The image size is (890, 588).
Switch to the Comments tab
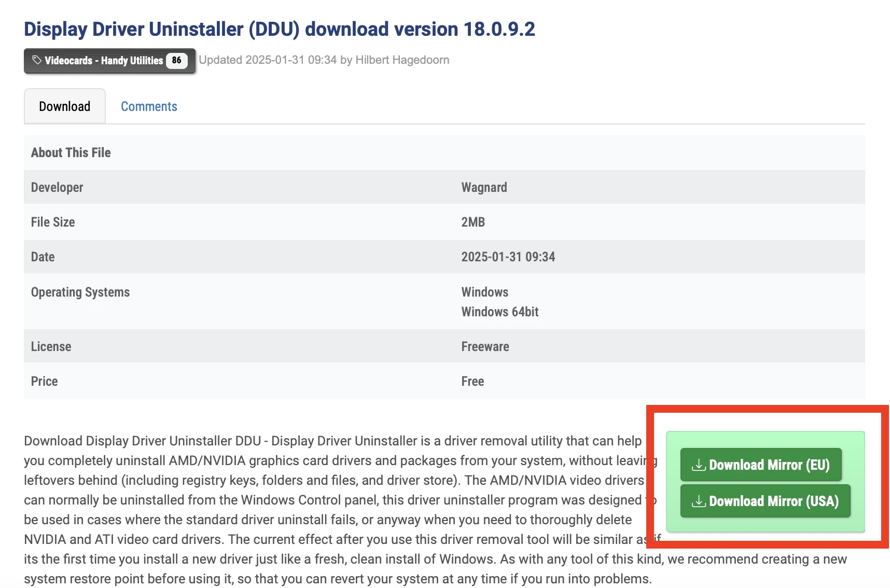click(x=149, y=106)
